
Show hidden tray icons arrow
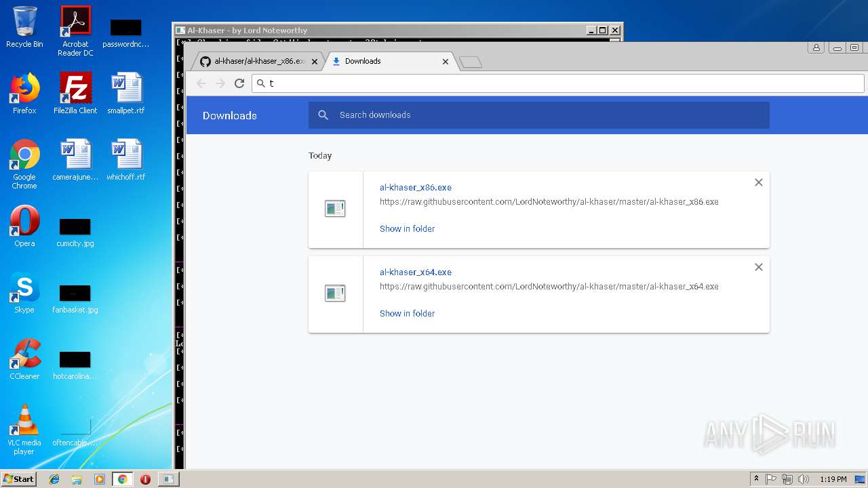756,479
